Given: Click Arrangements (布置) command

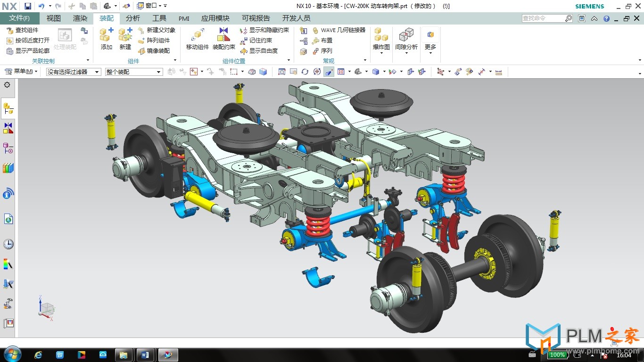Looking at the screenshot, I should pos(322,41).
